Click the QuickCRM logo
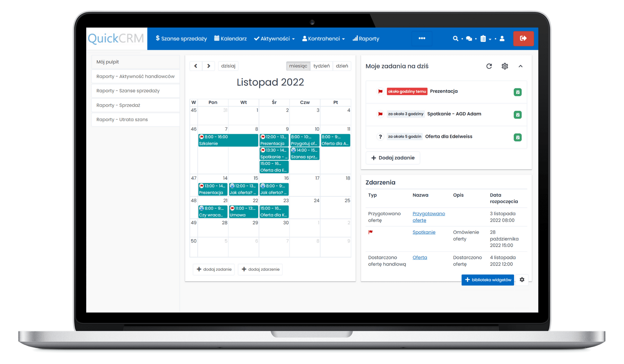This screenshot has width=624, height=364. point(116,38)
